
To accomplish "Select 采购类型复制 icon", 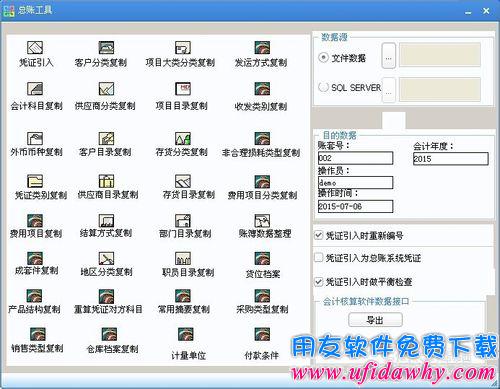I will click(262, 296).
